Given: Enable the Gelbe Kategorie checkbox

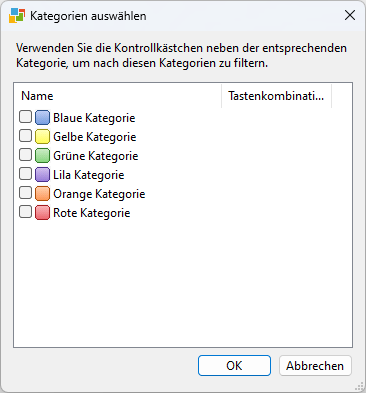Looking at the screenshot, I should [x=25, y=136].
